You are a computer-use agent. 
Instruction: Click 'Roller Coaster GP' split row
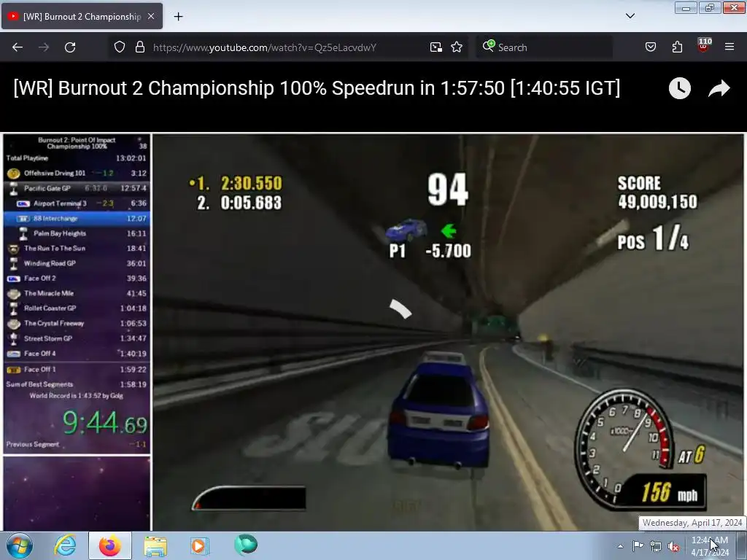click(77, 308)
